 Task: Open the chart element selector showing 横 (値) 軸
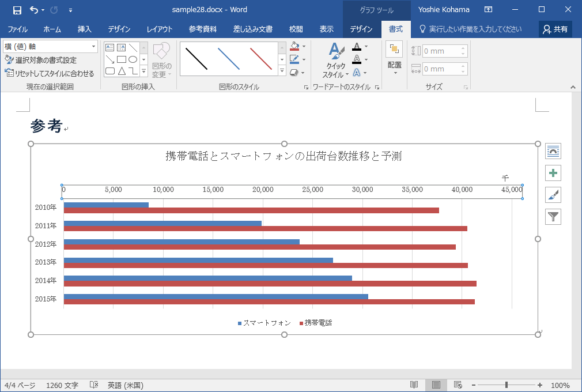coord(50,47)
